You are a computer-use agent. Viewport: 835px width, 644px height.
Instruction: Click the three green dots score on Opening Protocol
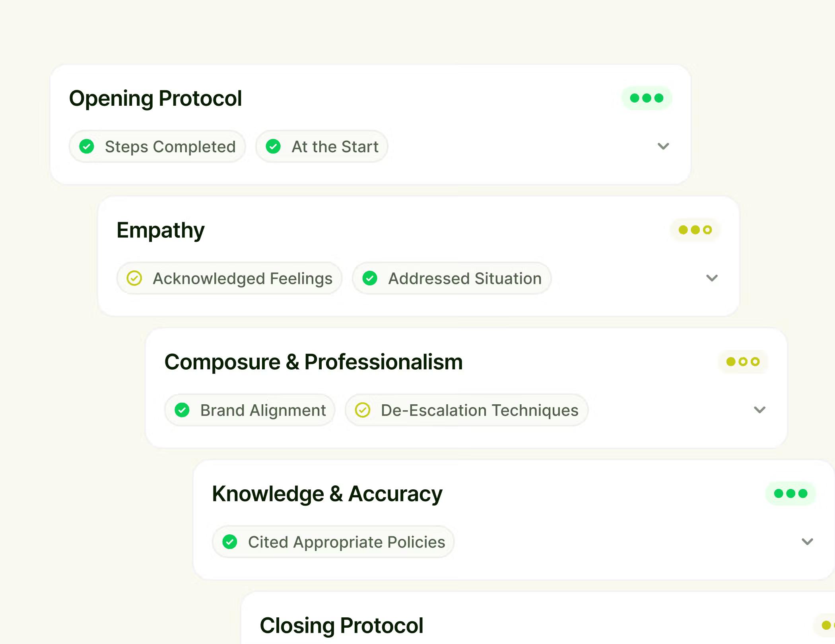(x=647, y=98)
